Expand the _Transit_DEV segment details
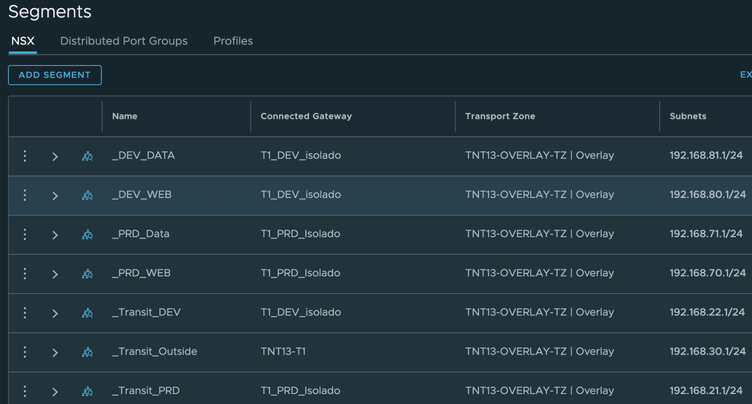This screenshot has width=752, height=404. tap(55, 312)
